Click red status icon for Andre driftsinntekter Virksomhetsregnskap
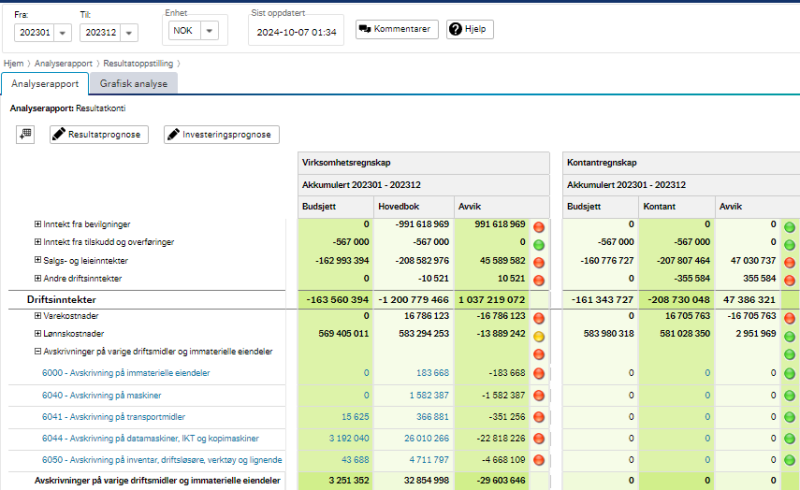800x490 pixels. (x=539, y=280)
